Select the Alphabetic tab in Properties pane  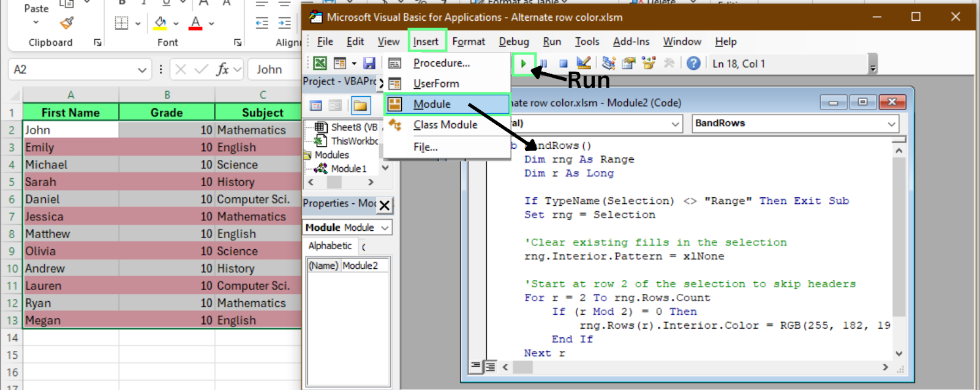(x=330, y=246)
